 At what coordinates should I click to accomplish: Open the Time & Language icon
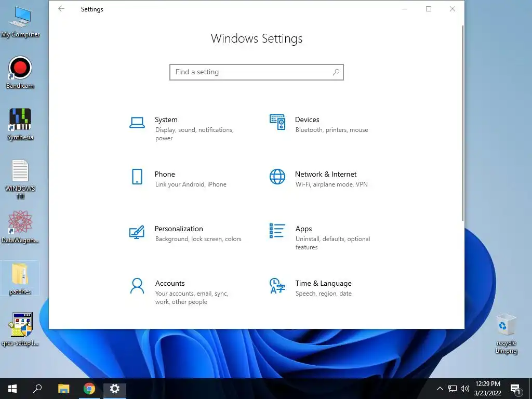[x=277, y=286]
